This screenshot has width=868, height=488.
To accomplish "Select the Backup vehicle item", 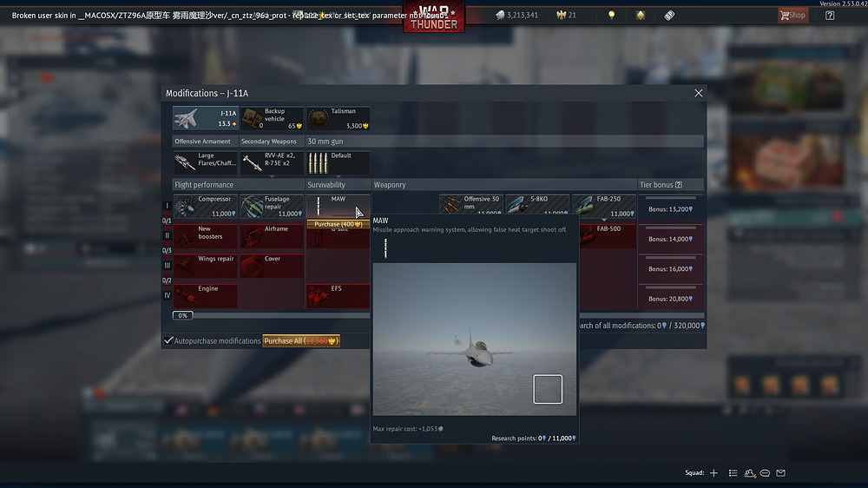I will [x=272, y=118].
